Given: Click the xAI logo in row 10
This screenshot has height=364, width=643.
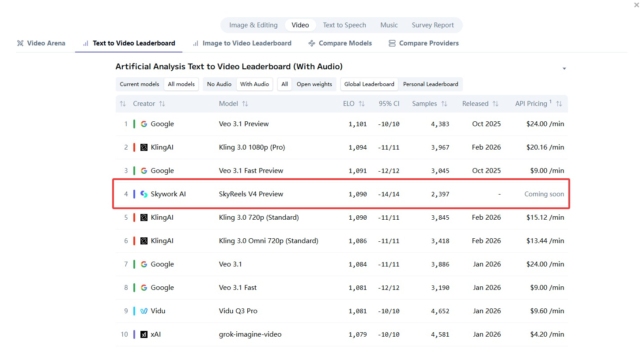Looking at the screenshot, I should click(x=144, y=334).
